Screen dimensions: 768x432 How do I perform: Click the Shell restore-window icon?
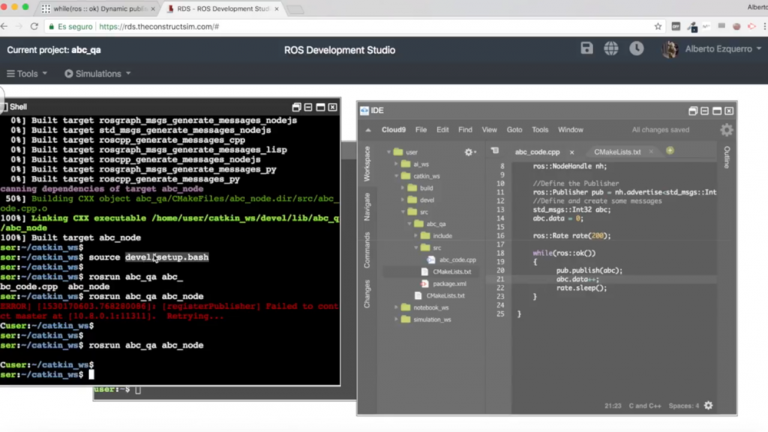(296, 107)
